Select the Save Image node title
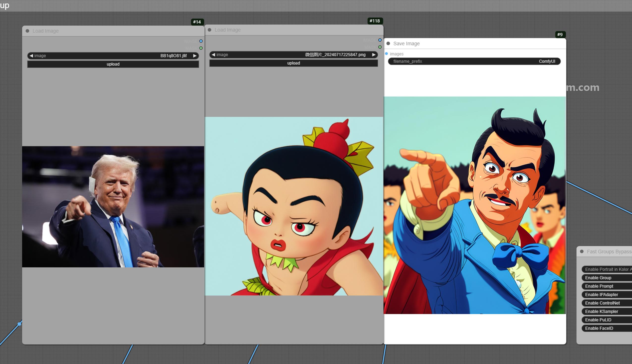The image size is (632, 364). tap(406, 44)
